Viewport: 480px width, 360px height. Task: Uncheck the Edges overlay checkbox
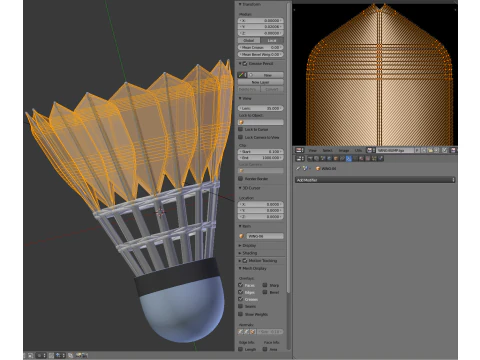pos(240,292)
